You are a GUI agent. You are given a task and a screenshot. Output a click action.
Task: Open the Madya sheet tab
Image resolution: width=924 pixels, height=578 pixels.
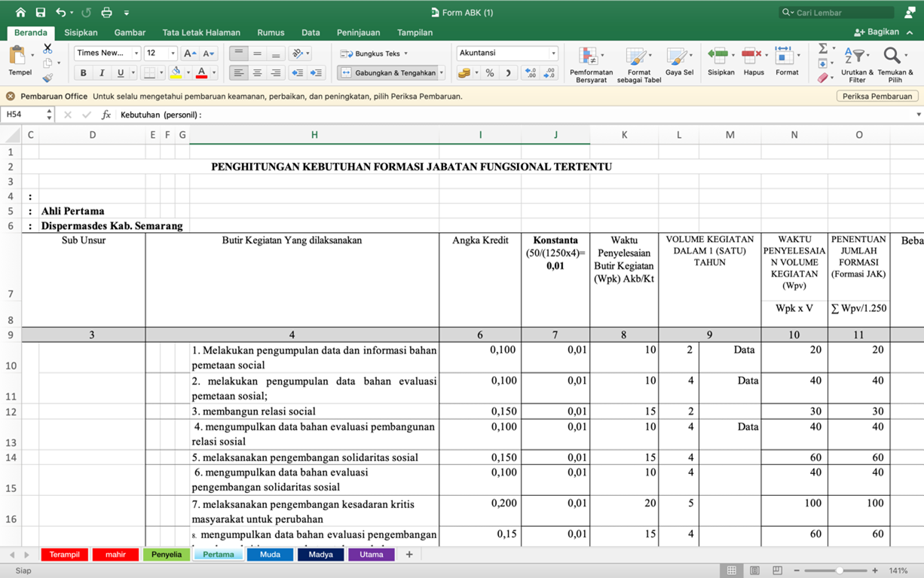coord(320,555)
